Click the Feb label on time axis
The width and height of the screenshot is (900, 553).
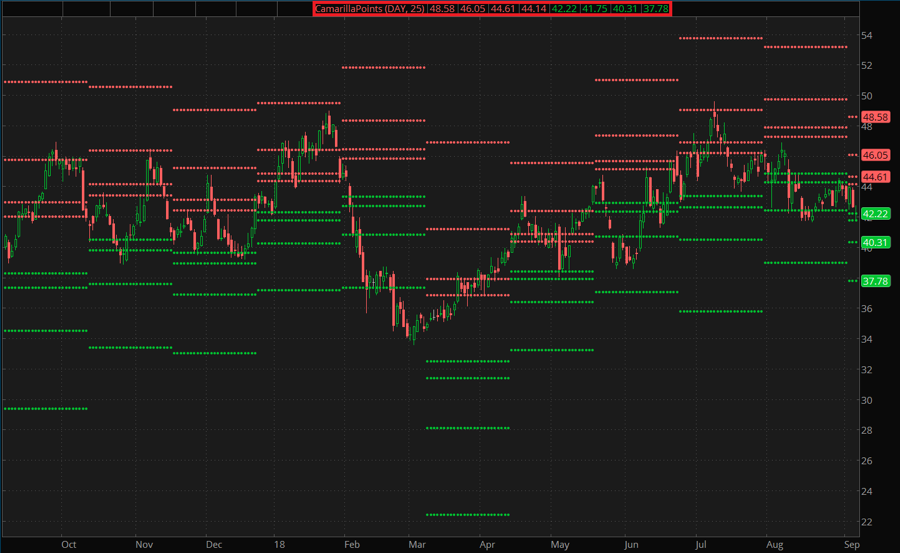pyautogui.click(x=351, y=545)
